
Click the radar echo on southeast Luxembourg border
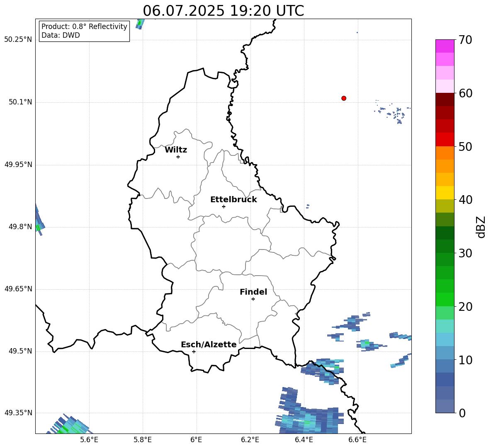(323, 371)
